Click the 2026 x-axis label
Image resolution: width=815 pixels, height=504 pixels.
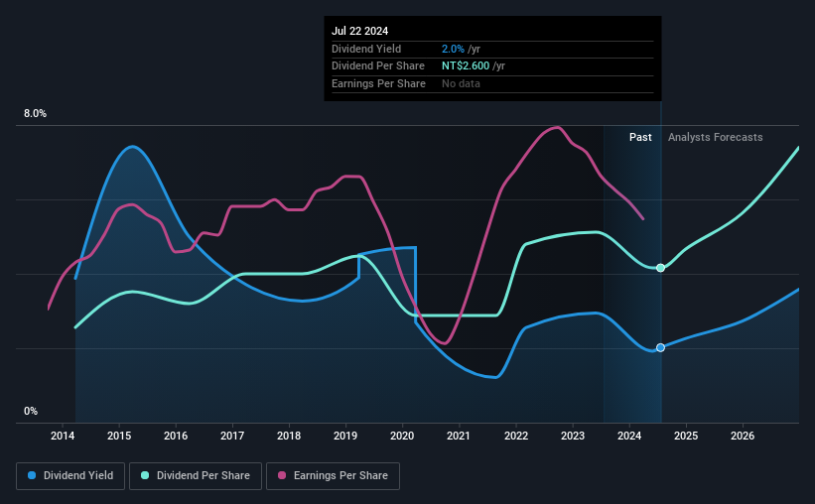click(743, 436)
